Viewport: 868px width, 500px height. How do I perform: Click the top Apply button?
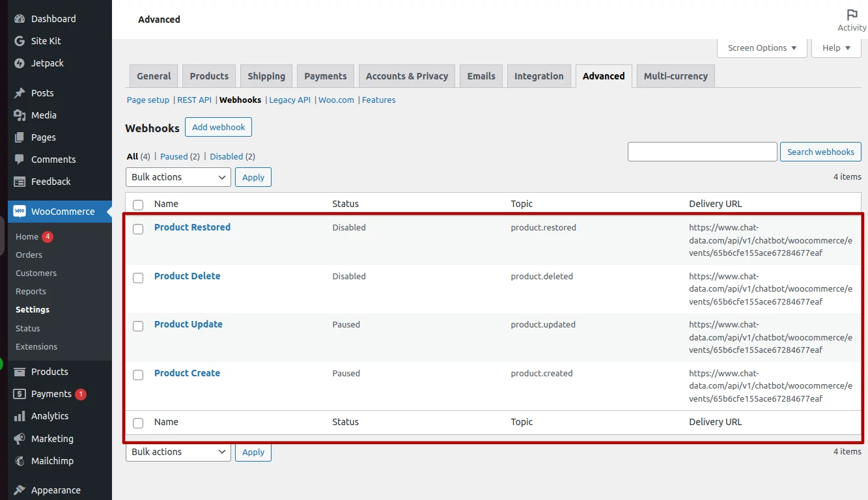pos(253,177)
